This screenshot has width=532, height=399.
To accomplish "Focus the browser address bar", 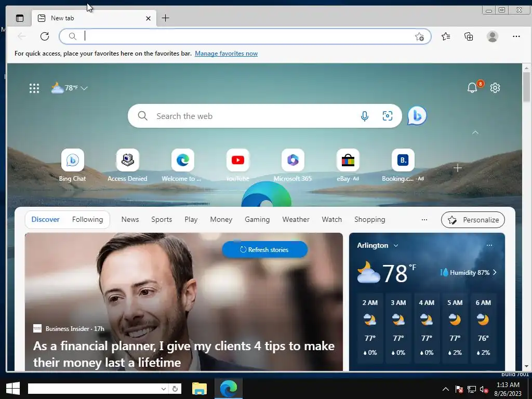I will (x=245, y=36).
